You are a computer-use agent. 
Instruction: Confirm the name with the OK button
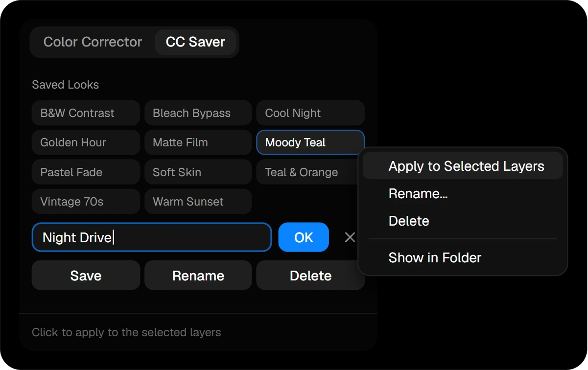pos(304,237)
